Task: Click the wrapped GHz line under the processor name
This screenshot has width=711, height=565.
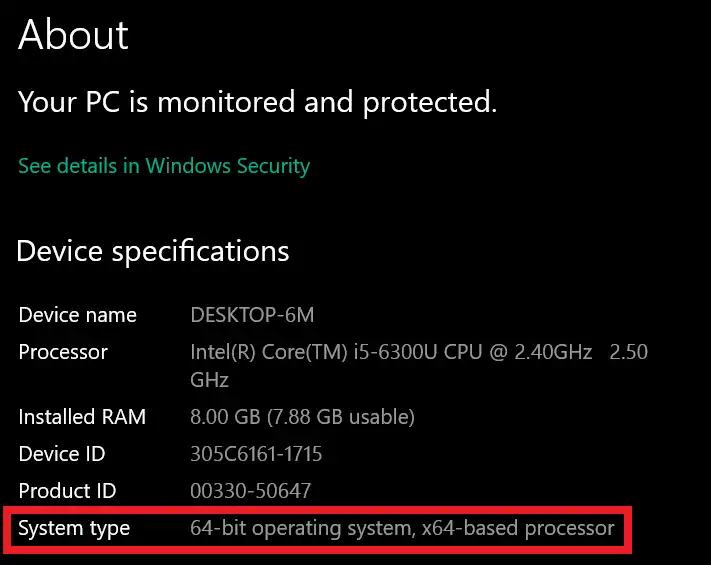Action: (209, 380)
